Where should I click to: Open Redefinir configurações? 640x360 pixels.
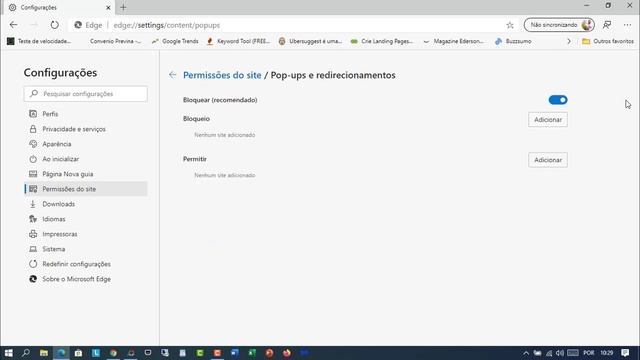(x=86, y=264)
